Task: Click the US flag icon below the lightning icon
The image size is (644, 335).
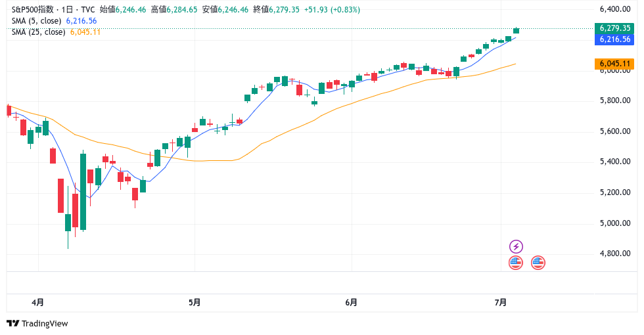Action: coord(516,263)
